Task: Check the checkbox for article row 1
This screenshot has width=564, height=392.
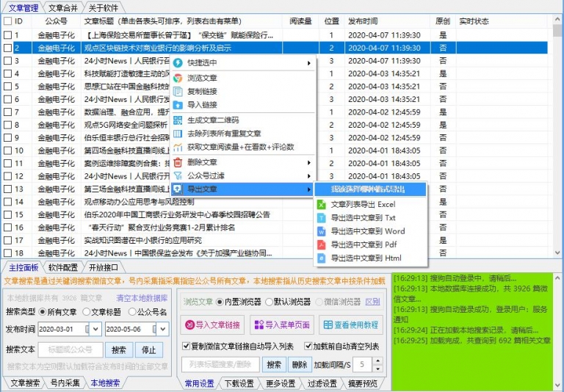Action: pyautogui.click(x=7, y=35)
